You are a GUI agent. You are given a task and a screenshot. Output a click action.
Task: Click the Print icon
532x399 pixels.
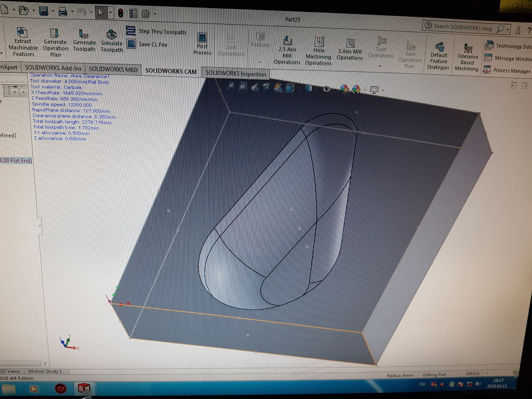click(63, 12)
